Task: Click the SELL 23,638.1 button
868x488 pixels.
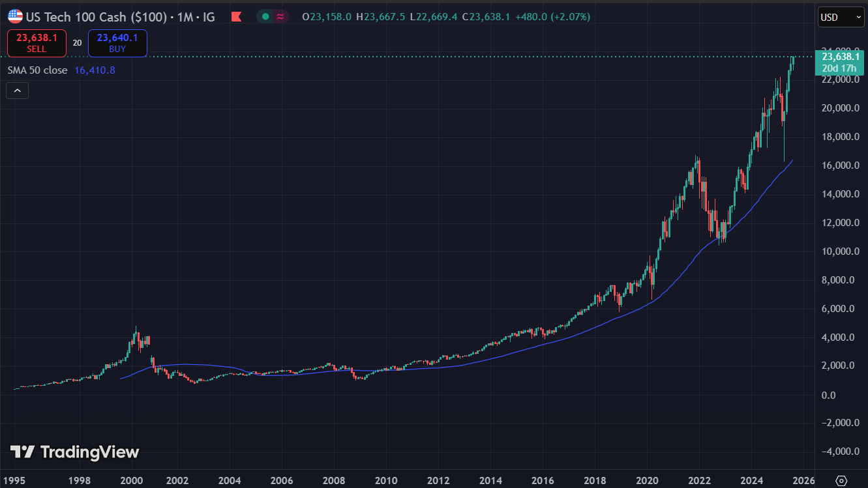Action: coord(37,43)
